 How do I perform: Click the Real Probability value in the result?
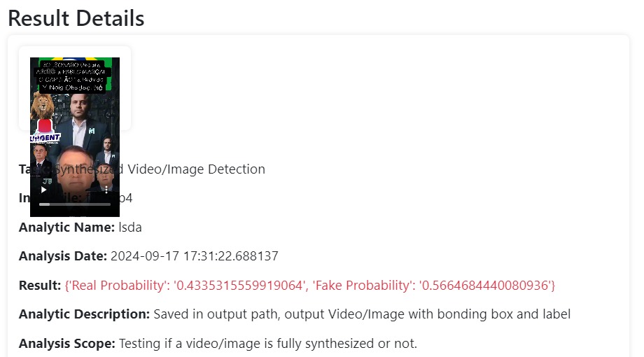[x=238, y=285]
